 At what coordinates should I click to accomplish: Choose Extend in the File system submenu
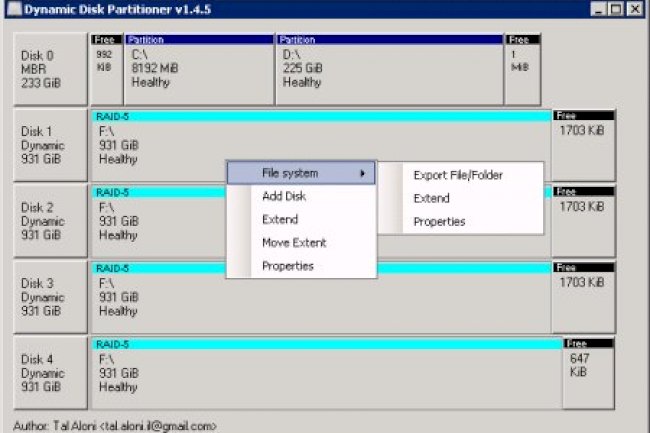coord(432,198)
